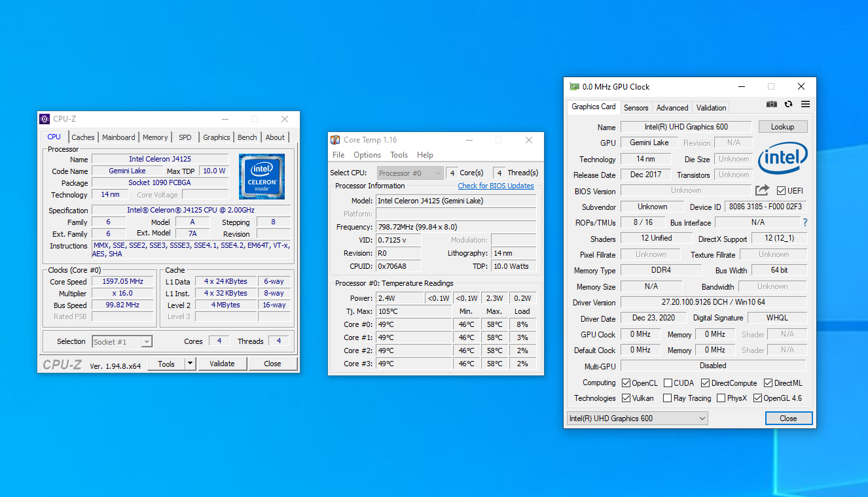Toggle the PhysX checkbox
This screenshot has width=868, height=497.
tap(721, 398)
